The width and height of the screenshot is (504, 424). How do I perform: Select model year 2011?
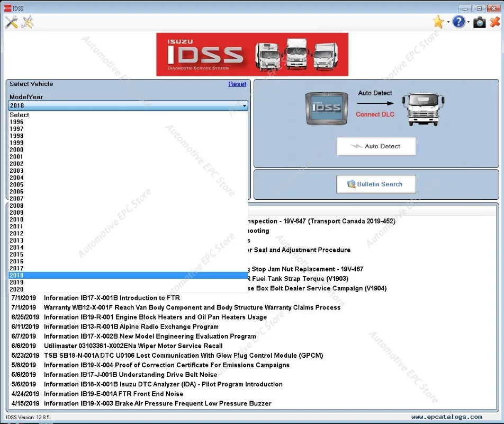tap(128, 226)
